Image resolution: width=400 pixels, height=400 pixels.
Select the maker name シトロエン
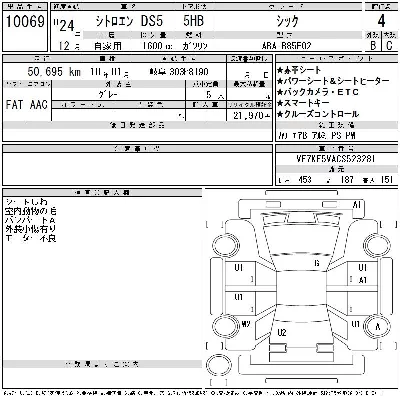tap(114, 22)
